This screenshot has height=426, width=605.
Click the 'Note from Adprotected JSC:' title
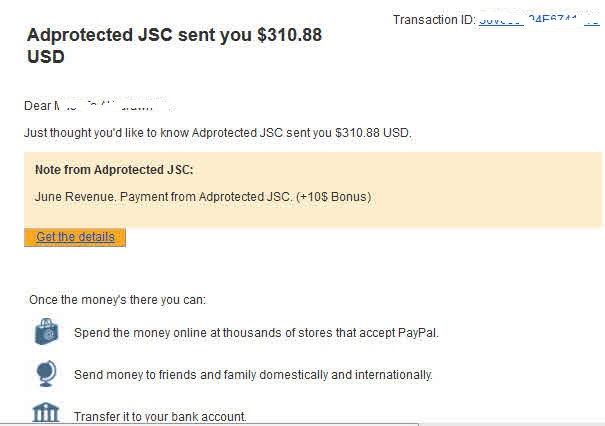[x=114, y=170]
